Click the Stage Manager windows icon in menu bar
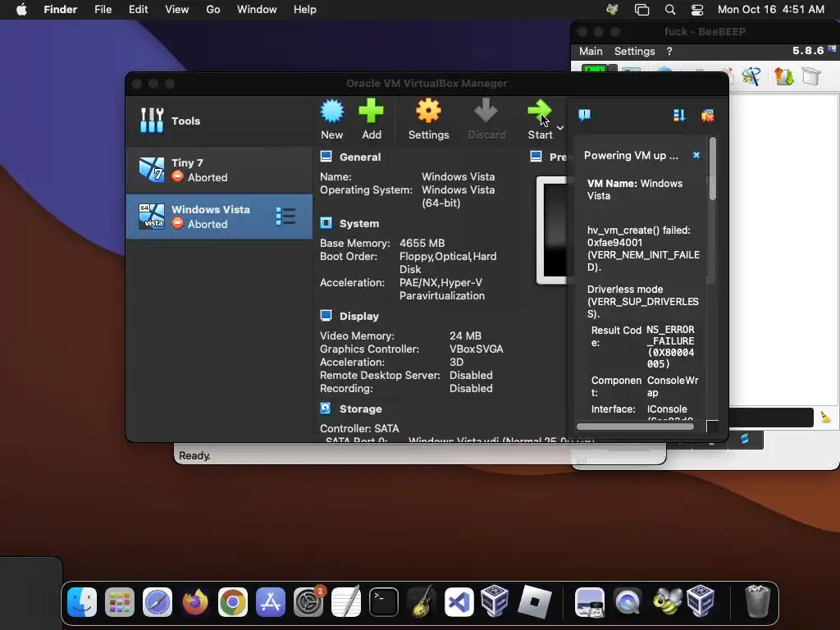Screen dimensions: 840x630 pos(641,10)
